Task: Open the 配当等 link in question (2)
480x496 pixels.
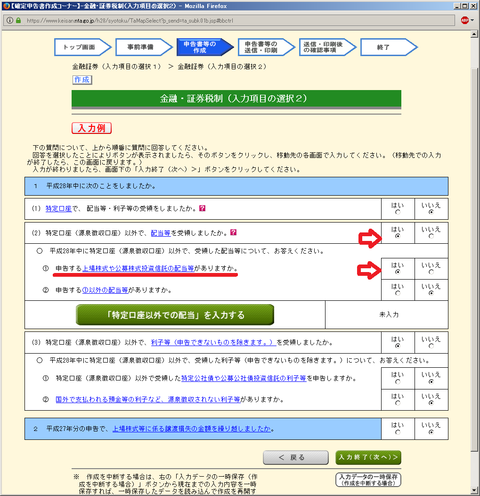Action: pos(161,233)
